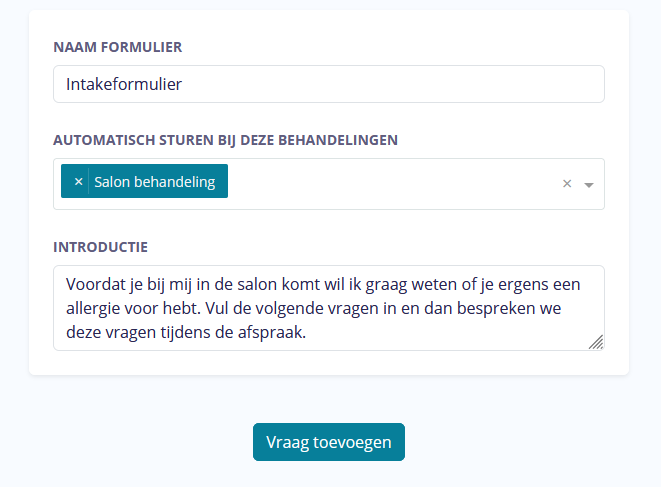Click the AUTOMATISCH STUREN BIJ DEZE BEHANDELINGEN label
Image resolution: width=661 pixels, height=487 pixels.
pyautogui.click(x=225, y=140)
